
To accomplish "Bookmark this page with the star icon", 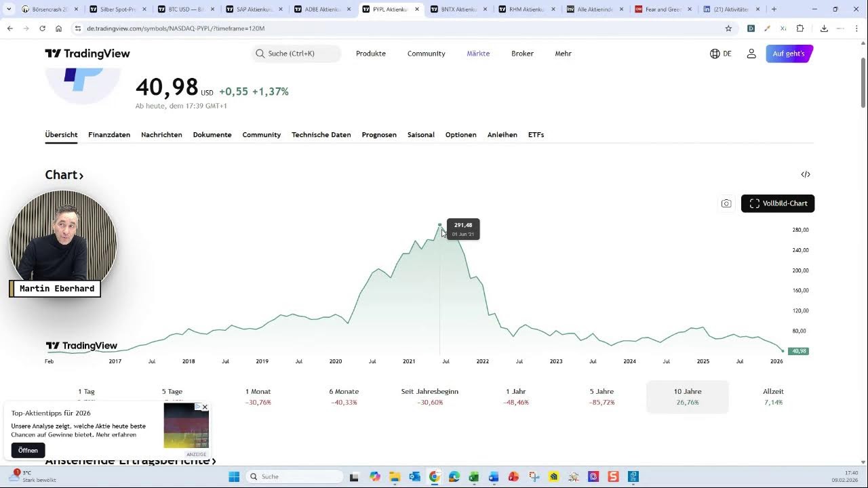I will [728, 28].
